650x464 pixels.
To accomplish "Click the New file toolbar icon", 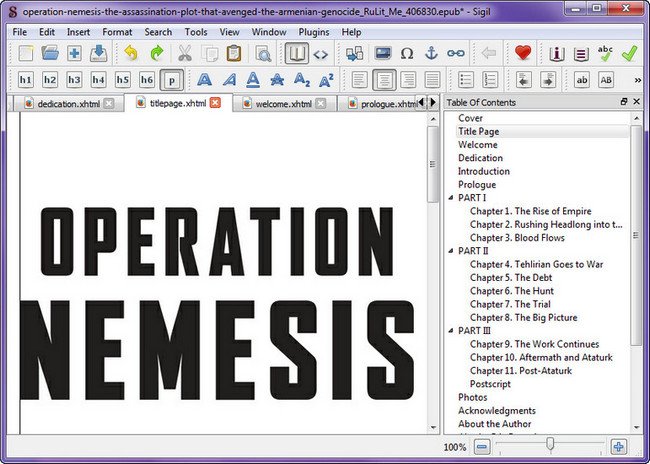I will (x=26, y=53).
